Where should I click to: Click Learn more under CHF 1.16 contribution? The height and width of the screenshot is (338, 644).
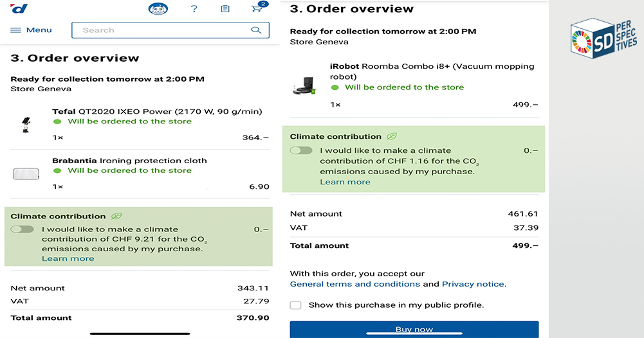[345, 182]
